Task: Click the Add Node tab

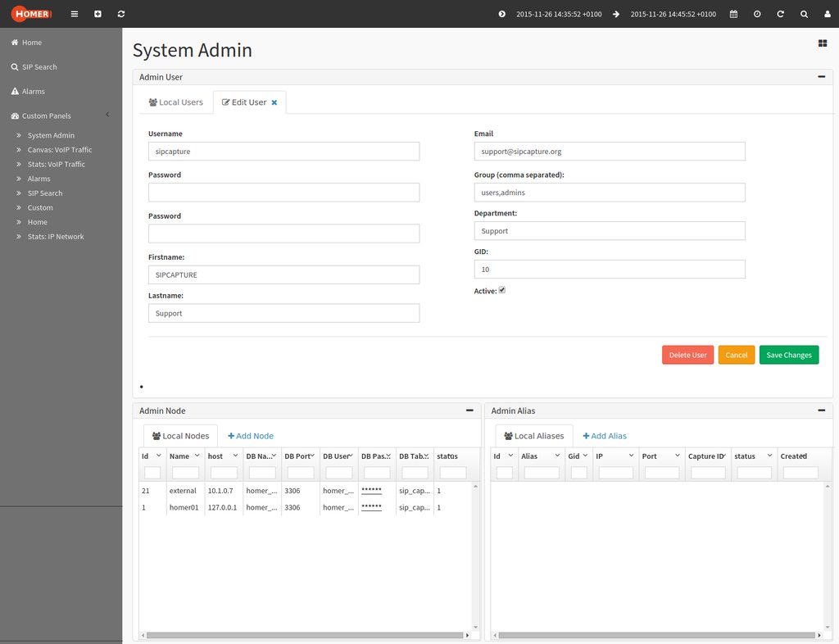Action: [251, 436]
